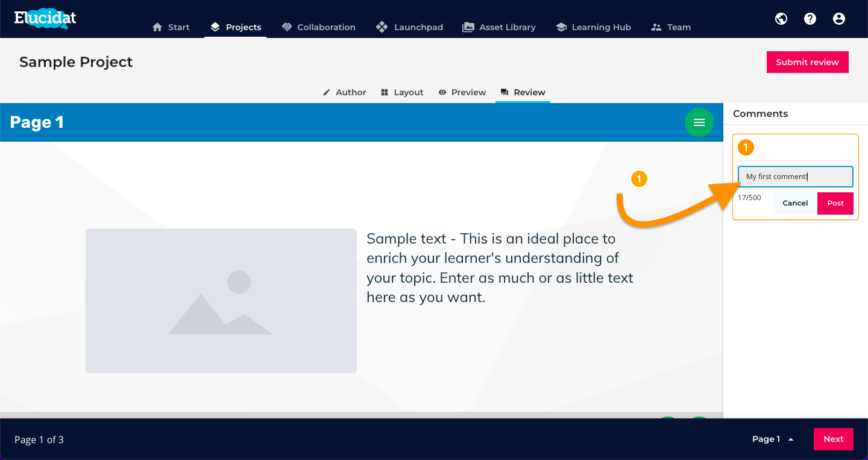This screenshot has height=460, width=868.
Task: Switch to the Layout tab
Action: coord(402,92)
